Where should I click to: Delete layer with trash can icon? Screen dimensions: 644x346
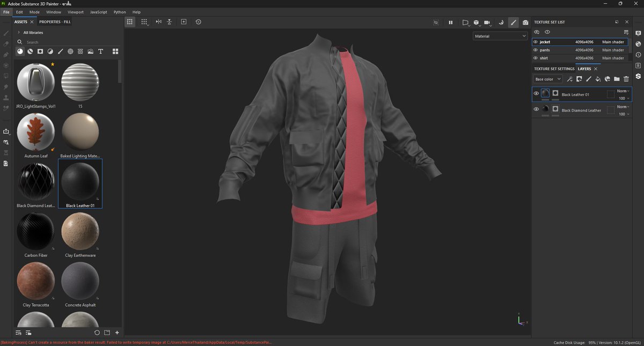[626, 79]
